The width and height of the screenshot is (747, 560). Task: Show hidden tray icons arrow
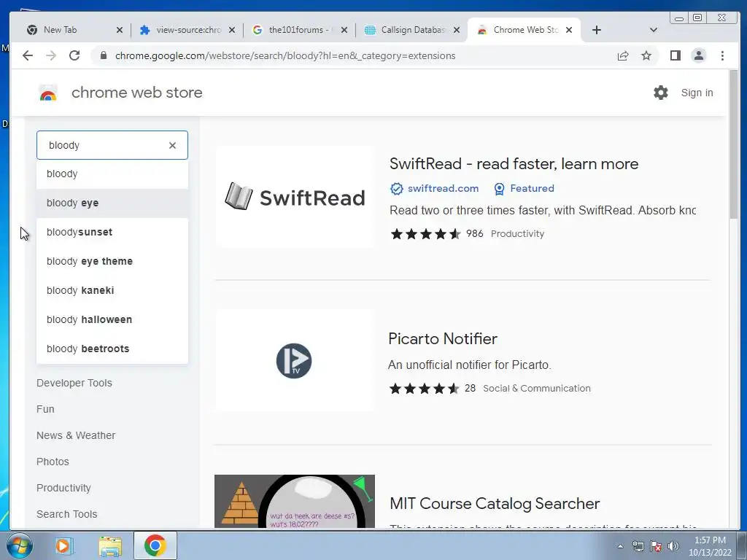pyautogui.click(x=620, y=546)
